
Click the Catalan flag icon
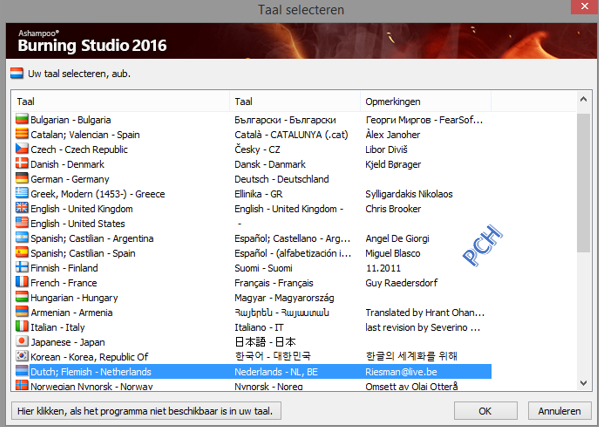(22, 134)
